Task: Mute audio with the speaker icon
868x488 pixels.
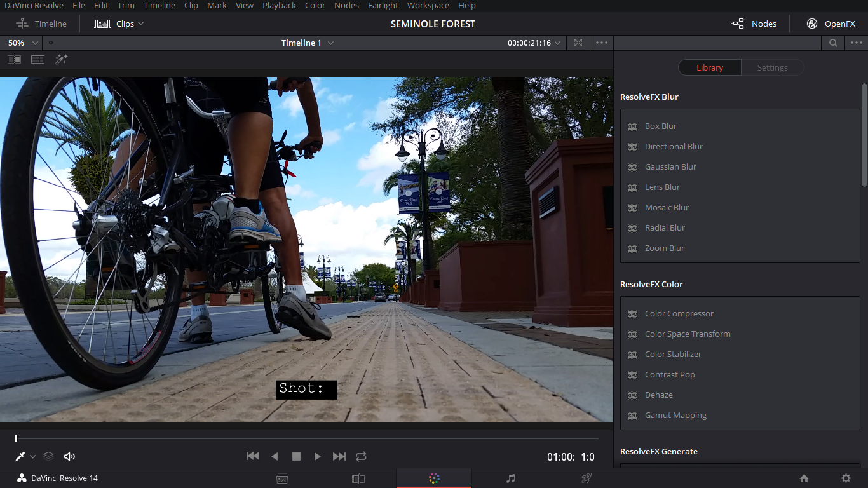Action: 69,456
